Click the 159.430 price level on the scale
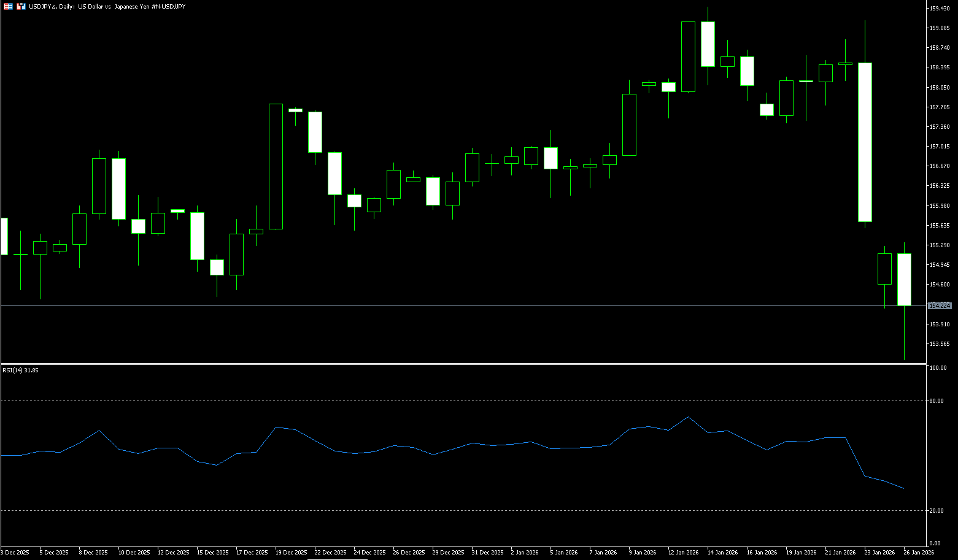Image resolution: width=958 pixels, height=560 pixels. [x=940, y=8]
